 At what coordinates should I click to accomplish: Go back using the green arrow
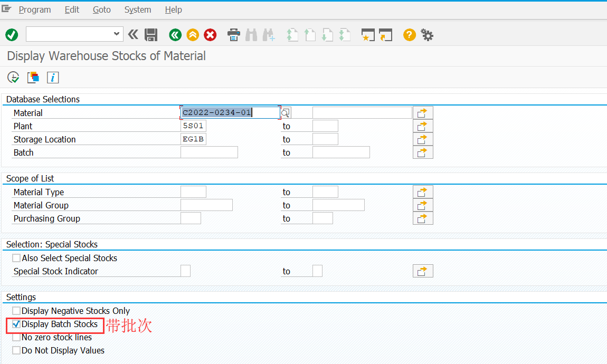tap(175, 35)
